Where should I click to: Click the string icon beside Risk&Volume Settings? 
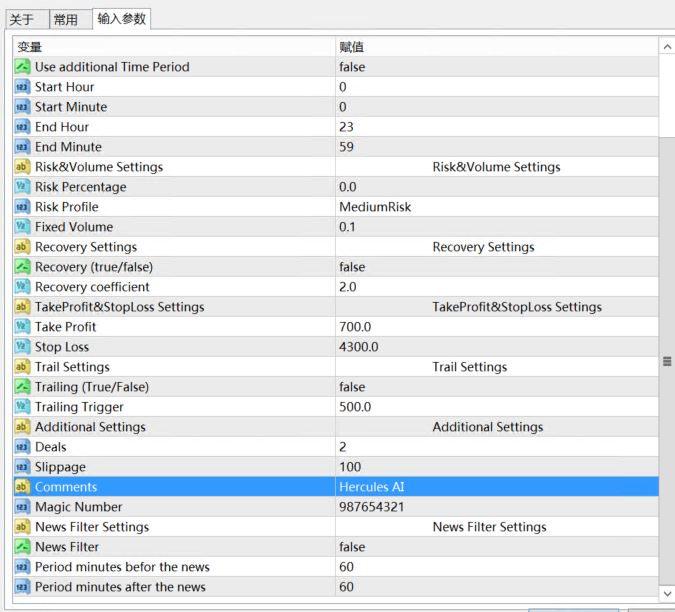click(22, 167)
